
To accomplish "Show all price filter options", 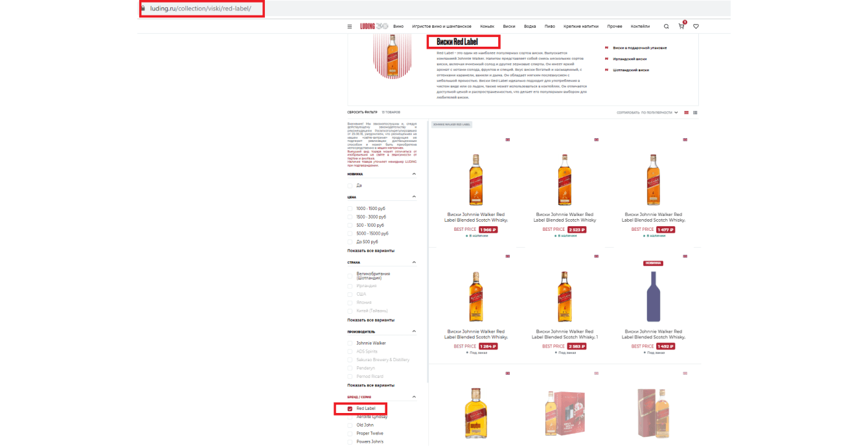I will 371,250.
